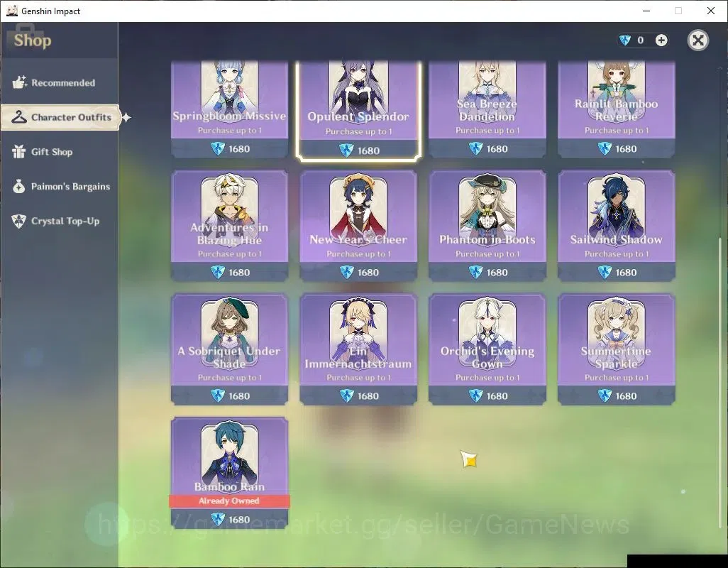Click the crystal icon on Adventures in Blazing Hue price
Image resolution: width=728 pixels, height=568 pixels.
[218, 272]
